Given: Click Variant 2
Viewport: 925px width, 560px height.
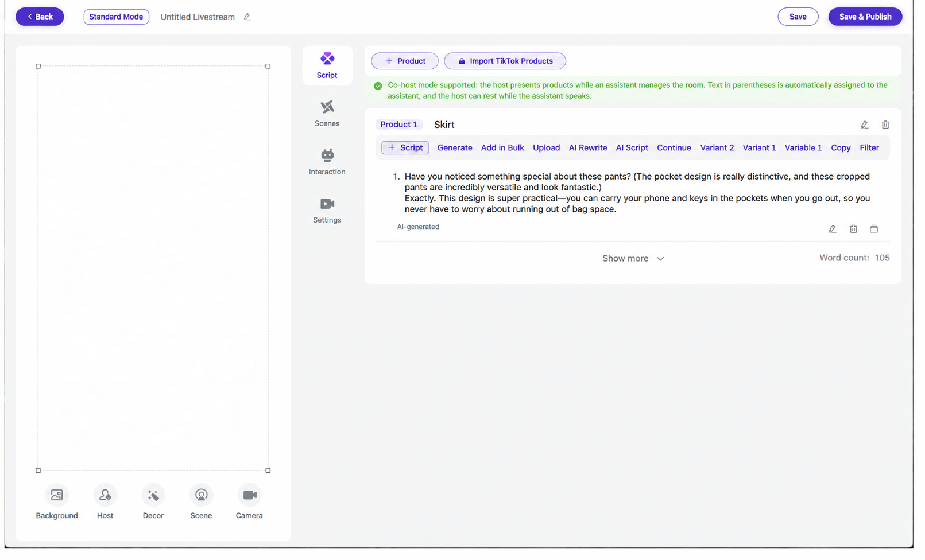Looking at the screenshot, I should coord(717,147).
